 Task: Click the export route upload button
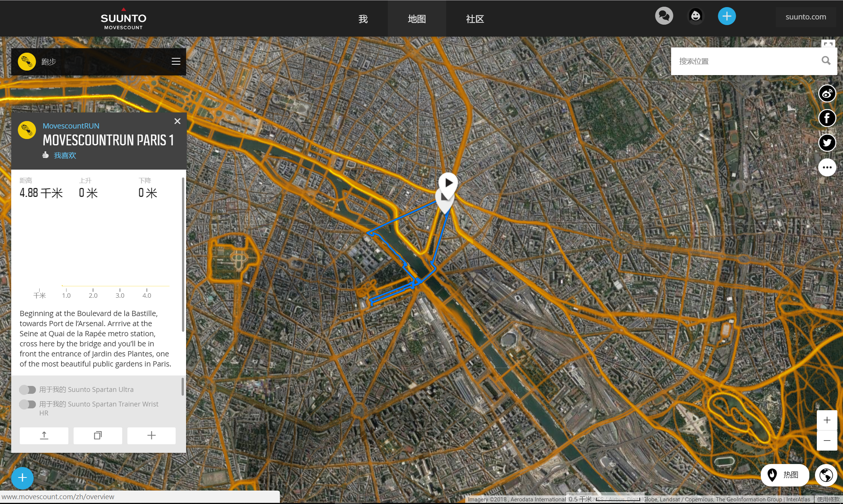pos(44,436)
